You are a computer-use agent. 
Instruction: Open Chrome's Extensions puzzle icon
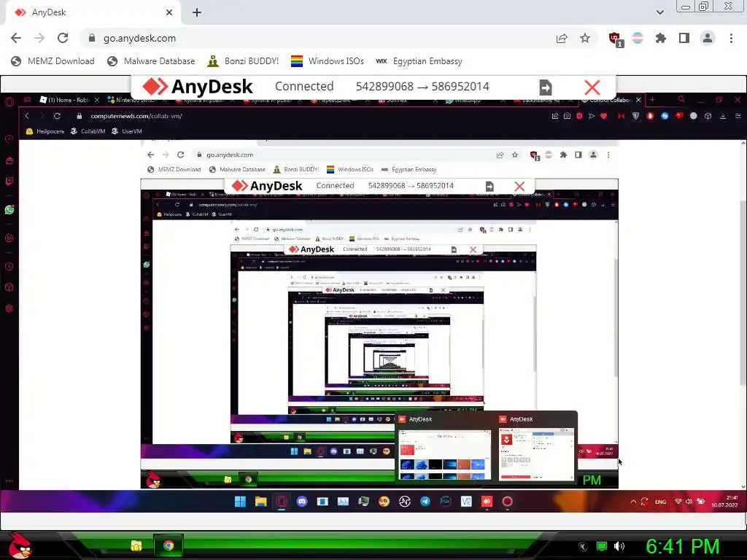(661, 38)
